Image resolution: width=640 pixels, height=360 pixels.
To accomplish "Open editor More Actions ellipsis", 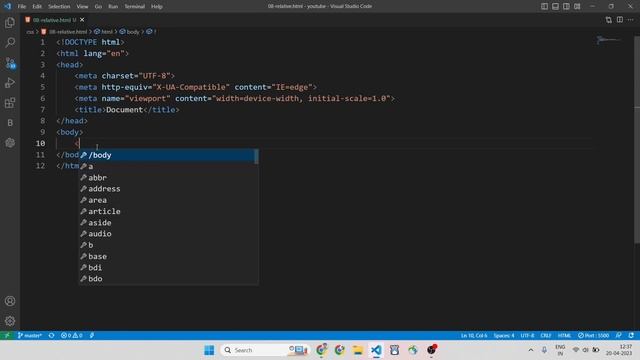I will click(x=631, y=20).
